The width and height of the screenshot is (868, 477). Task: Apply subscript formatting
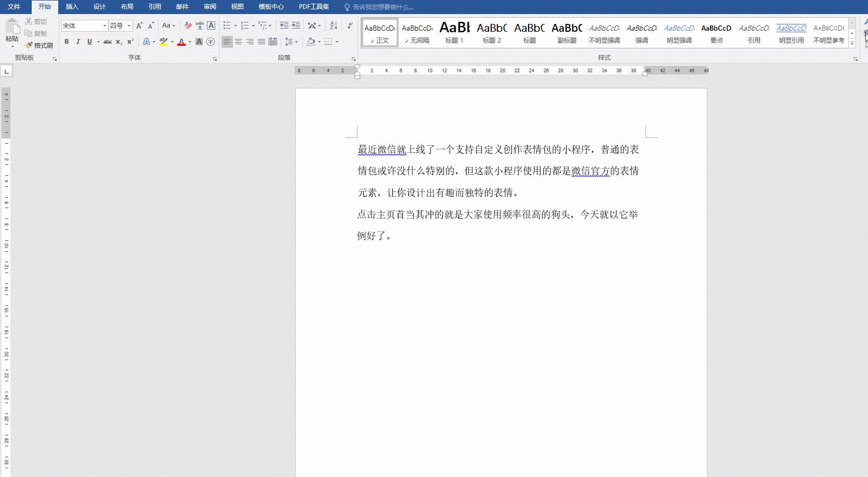tap(119, 42)
